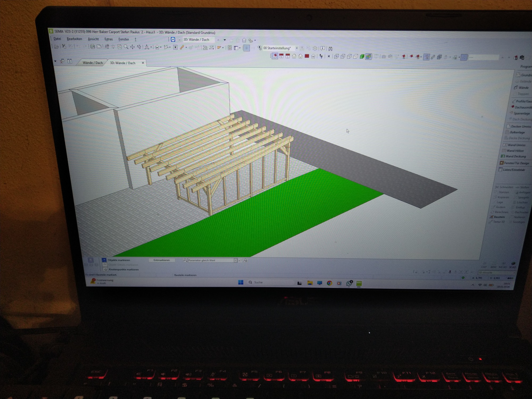Open the settings gear beside Starteinstellung
The height and width of the screenshot is (399, 532).
click(x=315, y=48)
